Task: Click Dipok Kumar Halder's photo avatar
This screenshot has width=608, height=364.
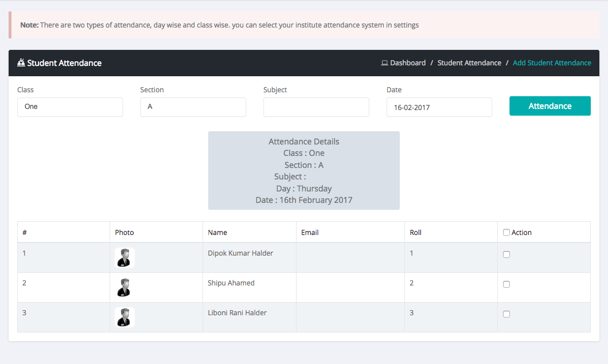Action: (x=124, y=258)
